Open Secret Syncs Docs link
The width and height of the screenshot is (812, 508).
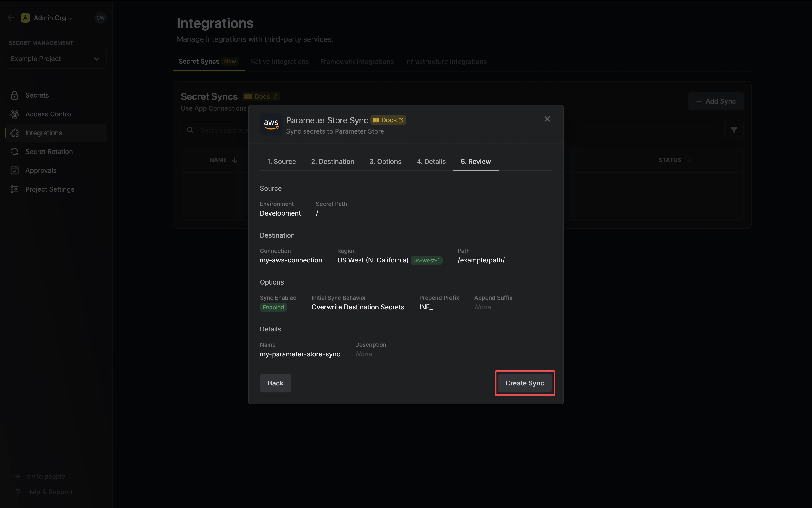[x=261, y=97]
